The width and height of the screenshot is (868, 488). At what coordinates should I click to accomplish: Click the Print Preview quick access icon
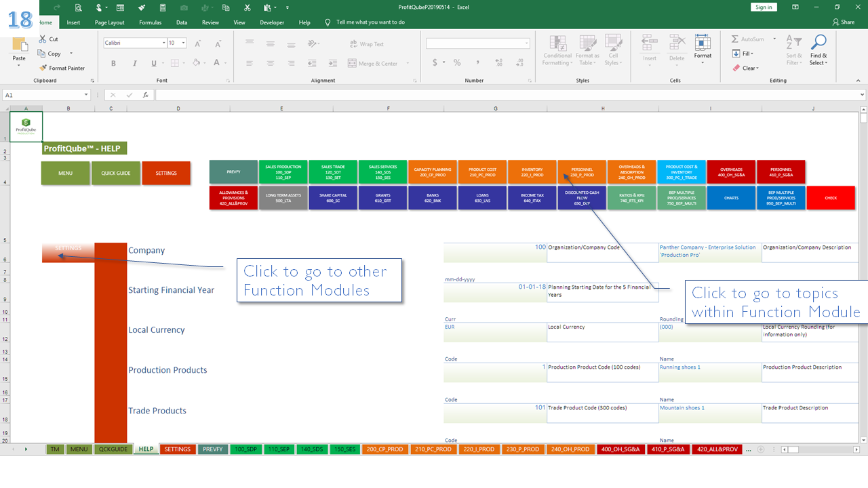[x=79, y=7]
